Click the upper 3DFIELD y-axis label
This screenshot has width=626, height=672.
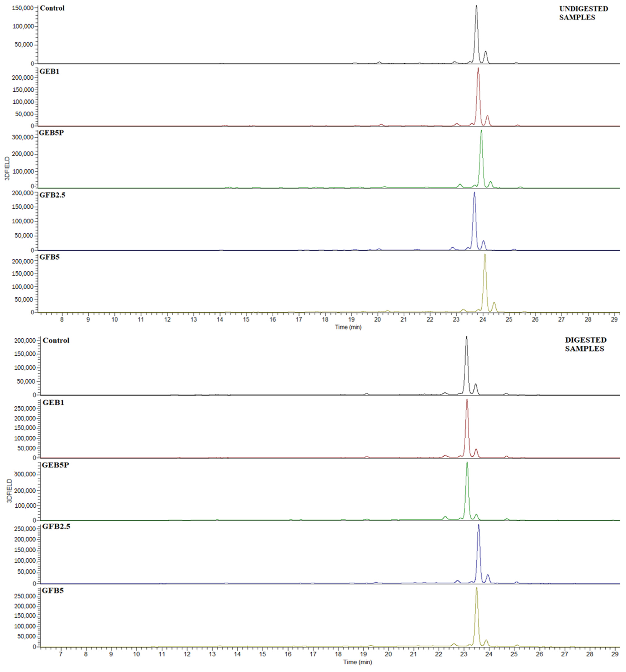pyautogui.click(x=7, y=169)
